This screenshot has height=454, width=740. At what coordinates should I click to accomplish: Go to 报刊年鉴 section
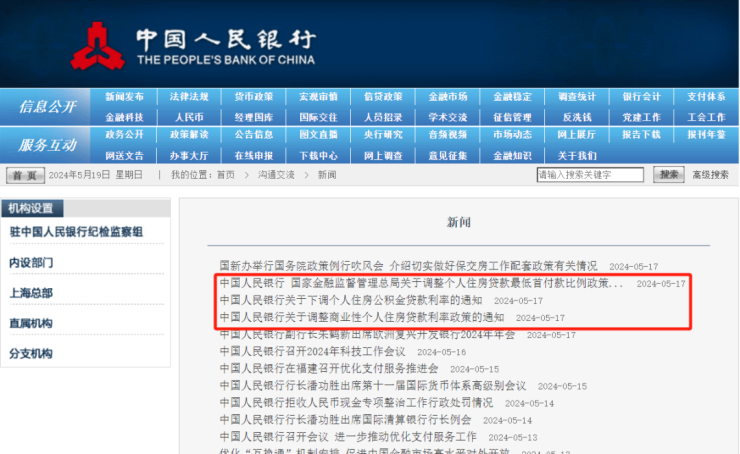point(706,135)
